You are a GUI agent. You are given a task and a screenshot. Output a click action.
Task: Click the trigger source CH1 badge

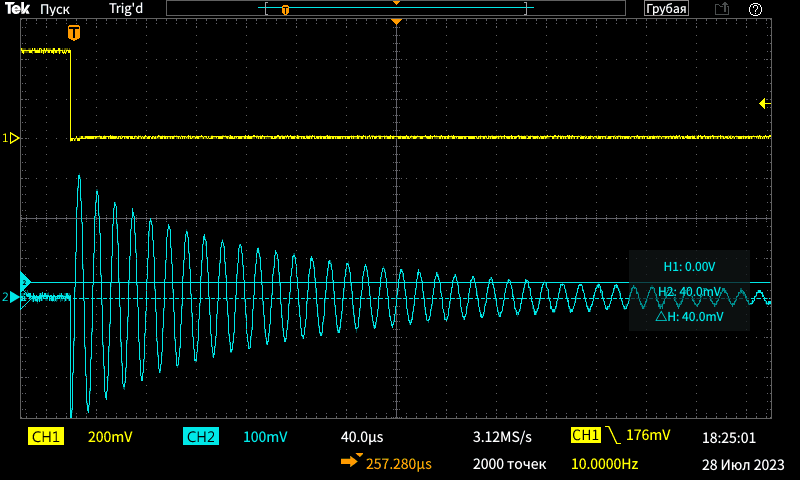pyautogui.click(x=586, y=435)
